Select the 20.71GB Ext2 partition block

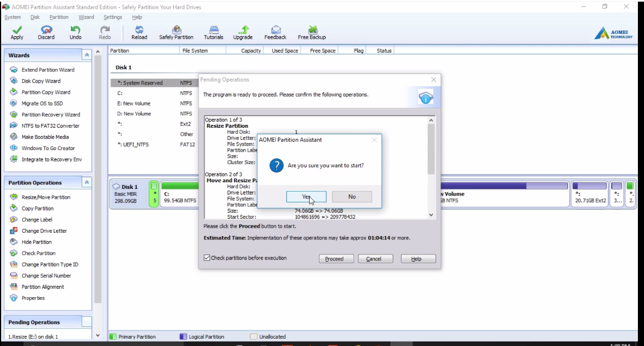(590, 193)
